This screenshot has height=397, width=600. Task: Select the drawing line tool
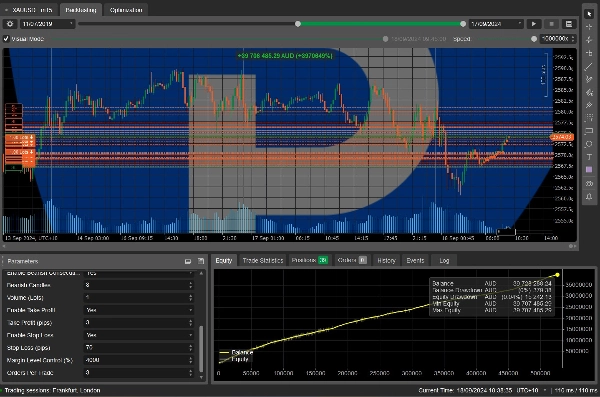pyautogui.click(x=589, y=67)
